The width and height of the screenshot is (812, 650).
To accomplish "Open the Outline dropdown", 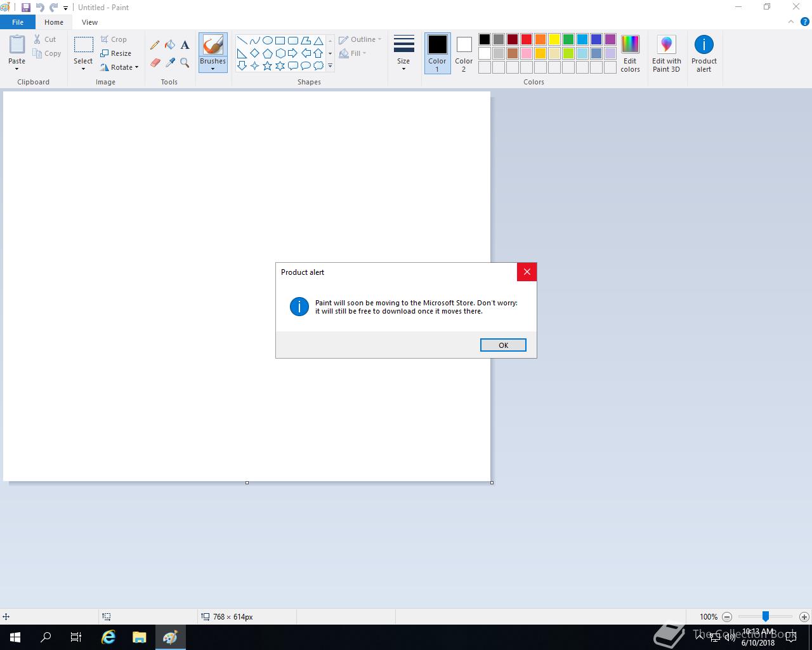I will click(x=360, y=39).
